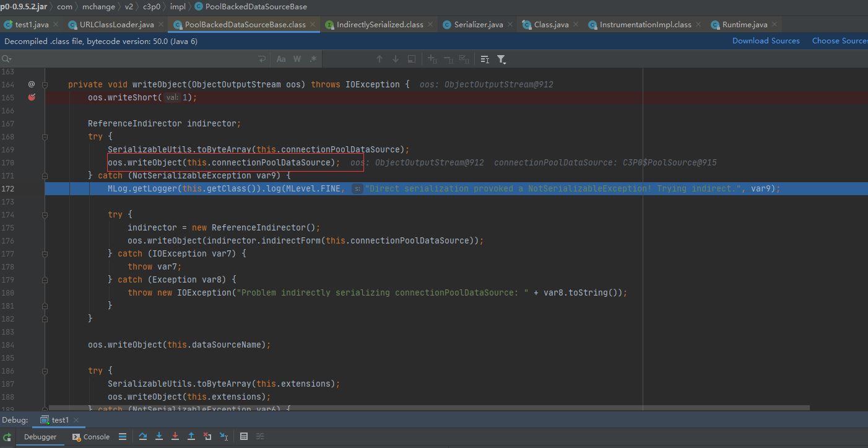Toggle Regex (.*) option in search bar
This screenshot has width=868, height=448.
[x=313, y=59]
